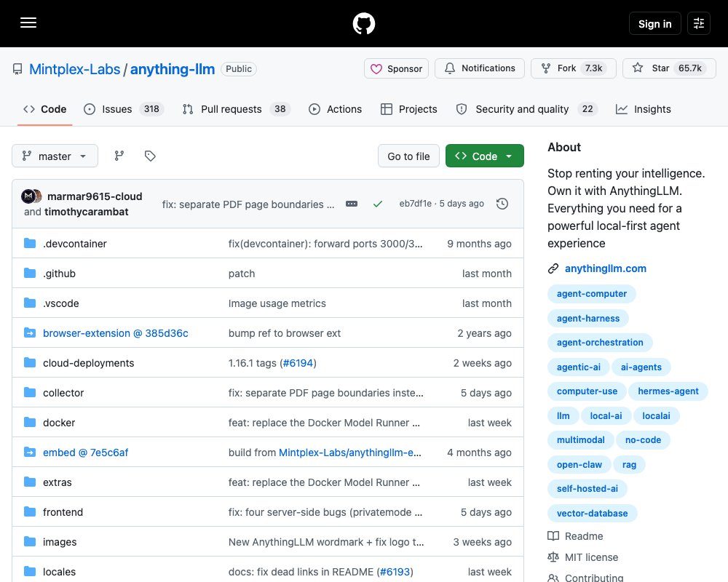
Task: Click the .devcontainer folder icon
Action: [30, 243]
